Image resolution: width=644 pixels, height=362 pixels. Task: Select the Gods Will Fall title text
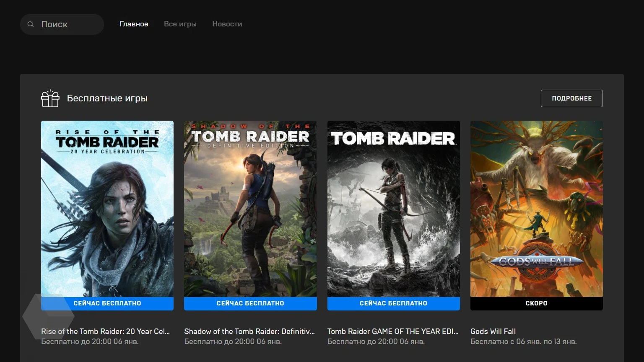coord(493,331)
